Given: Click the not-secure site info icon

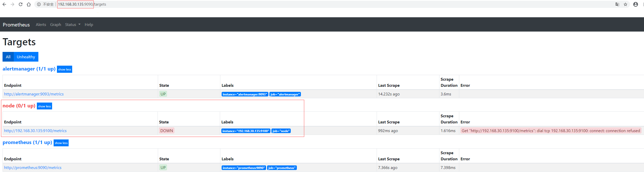Looking at the screenshot, I should coord(39,4).
